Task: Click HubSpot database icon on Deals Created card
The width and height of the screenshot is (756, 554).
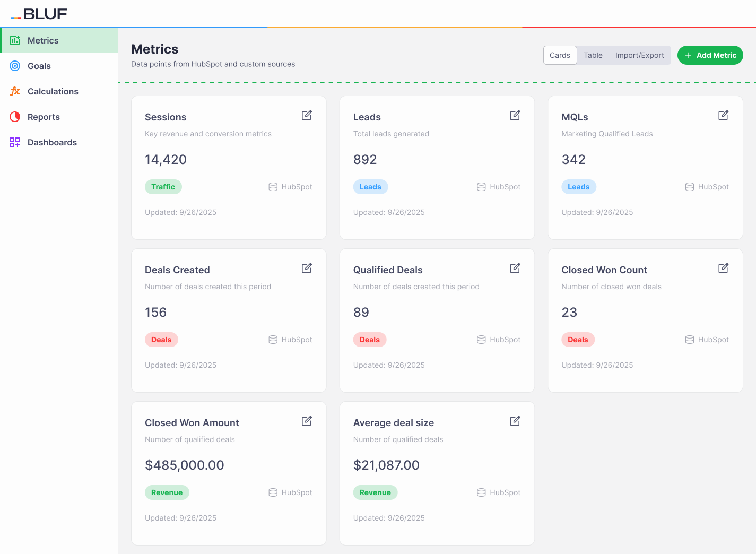Action: point(273,340)
